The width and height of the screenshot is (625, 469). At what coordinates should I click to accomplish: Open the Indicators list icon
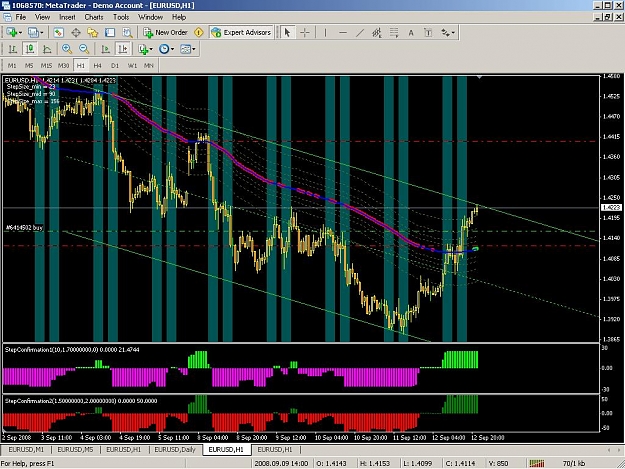(x=143, y=49)
